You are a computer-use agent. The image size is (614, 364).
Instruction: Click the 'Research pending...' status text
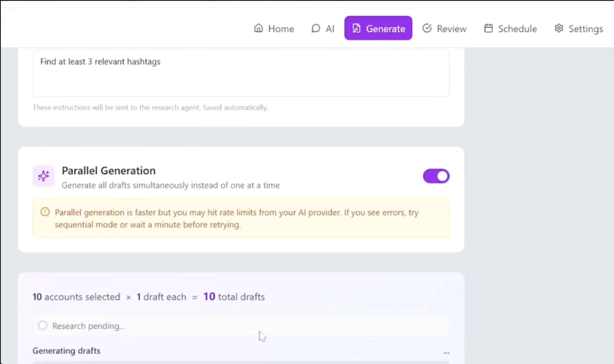click(x=89, y=326)
